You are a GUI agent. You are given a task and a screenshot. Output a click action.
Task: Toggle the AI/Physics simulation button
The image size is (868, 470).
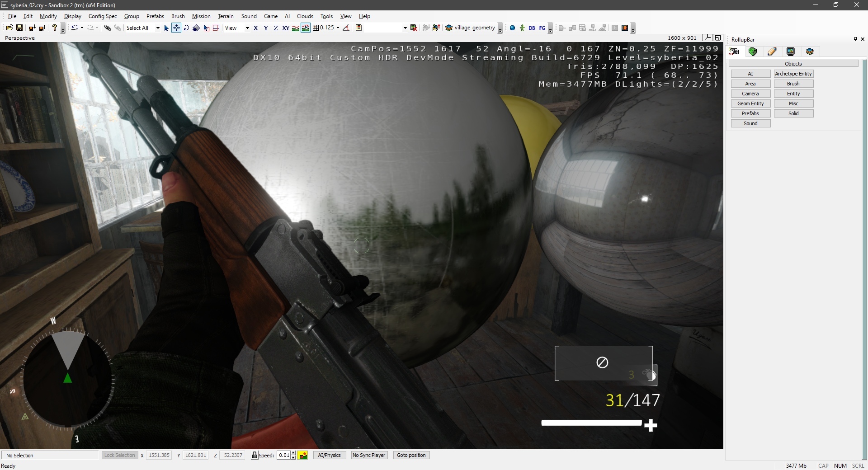329,455
